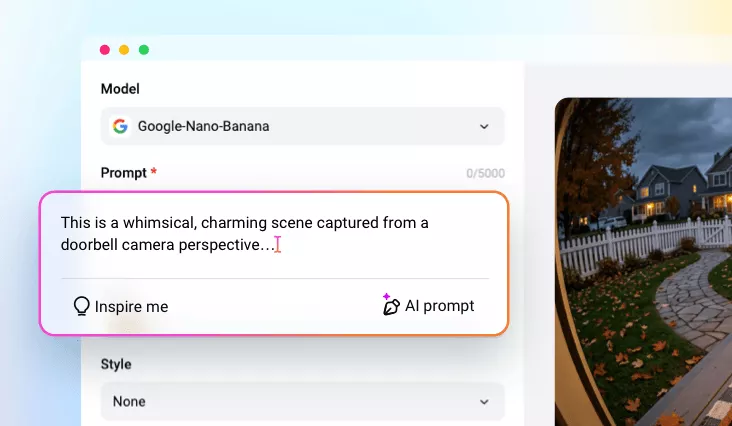Click the Model field label
Image resolution: width=732 pixels, height=426 pixels.
120,89
